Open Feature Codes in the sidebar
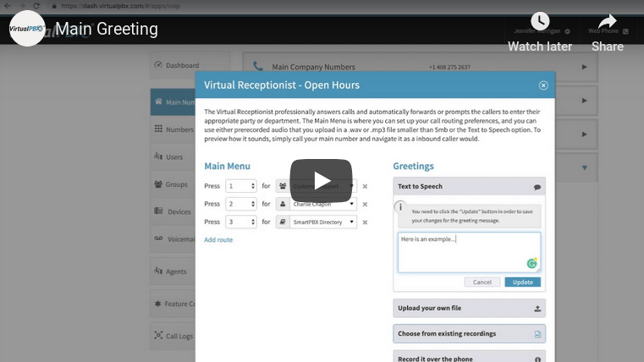The height and width of the screenshot is (362, 644). pos(173,304)
